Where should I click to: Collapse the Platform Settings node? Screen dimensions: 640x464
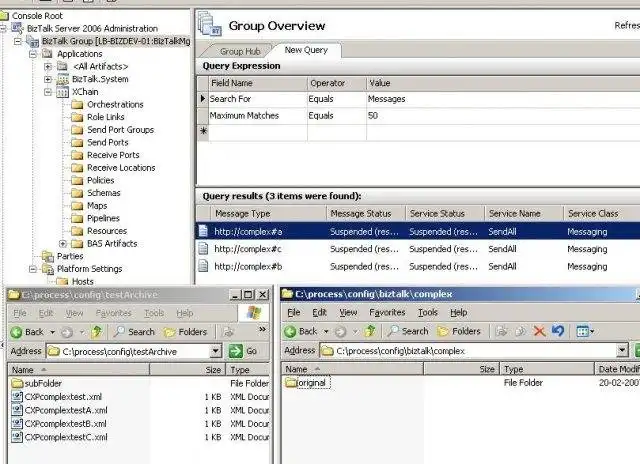pos(33,269)
